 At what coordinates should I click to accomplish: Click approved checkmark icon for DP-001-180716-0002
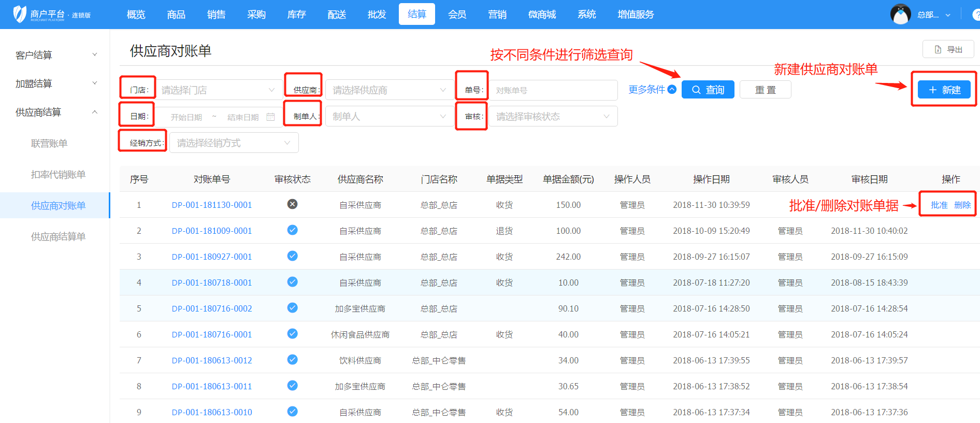tap(292, 308)
